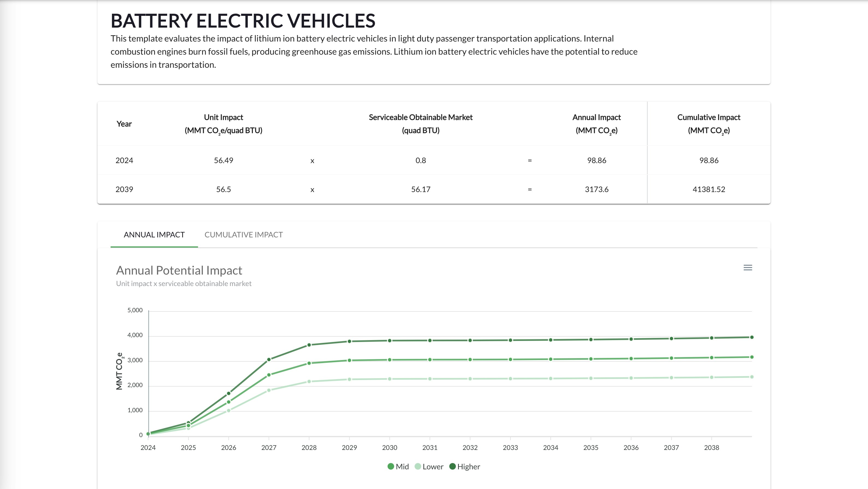Toggle the Mid series in legend
The width and height of the screenshot is (868, 489).
[402, 466]
